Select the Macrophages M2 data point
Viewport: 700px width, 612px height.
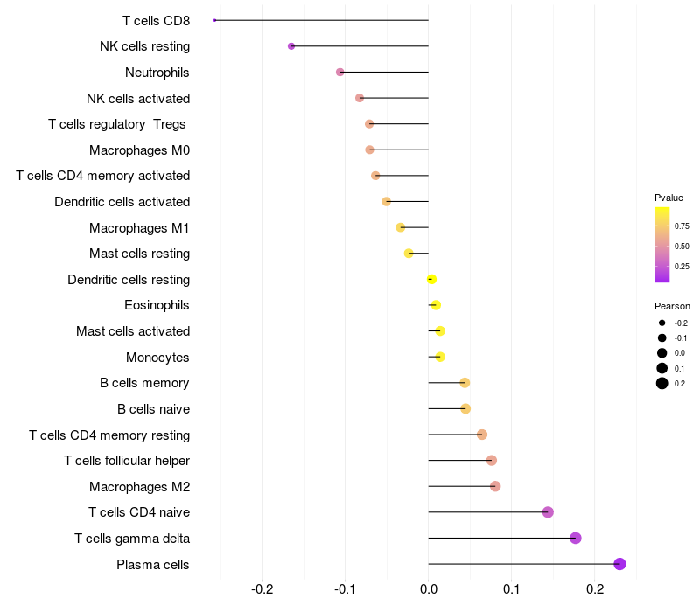[x=495, y=486]
